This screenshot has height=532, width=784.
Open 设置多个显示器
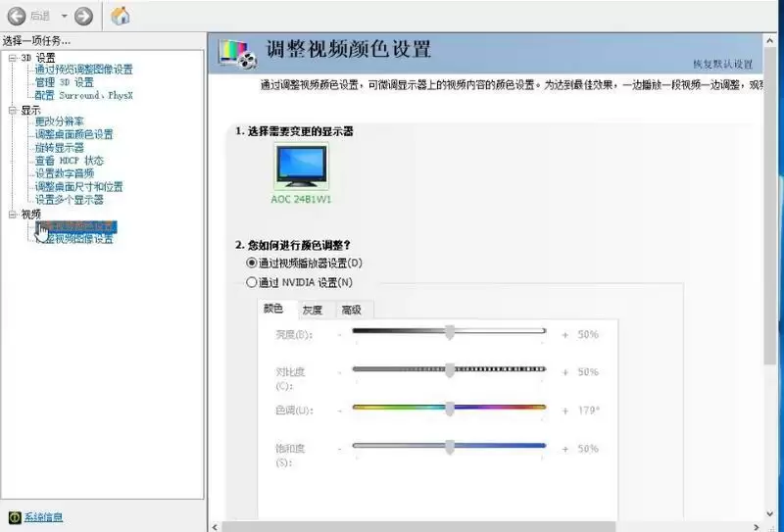(69, 200)
